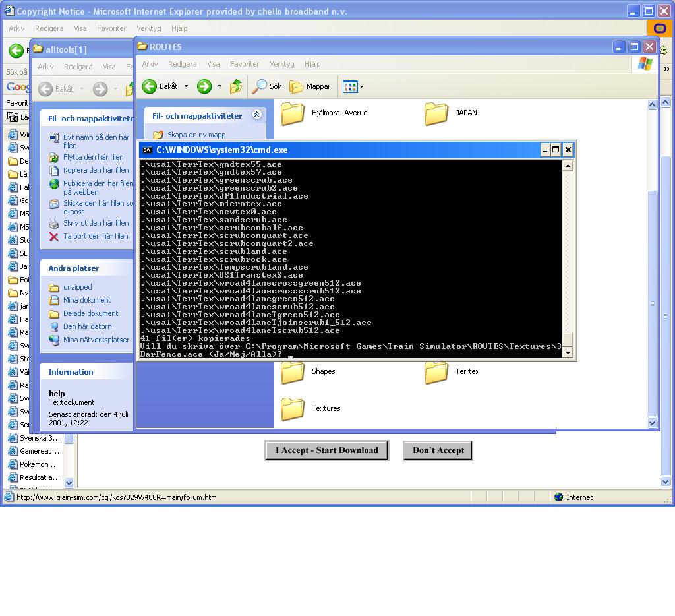Open the Visa menu in ROUTES window
Image resolution: width=675 pixels, height=616 pixels.
[213, 64]
